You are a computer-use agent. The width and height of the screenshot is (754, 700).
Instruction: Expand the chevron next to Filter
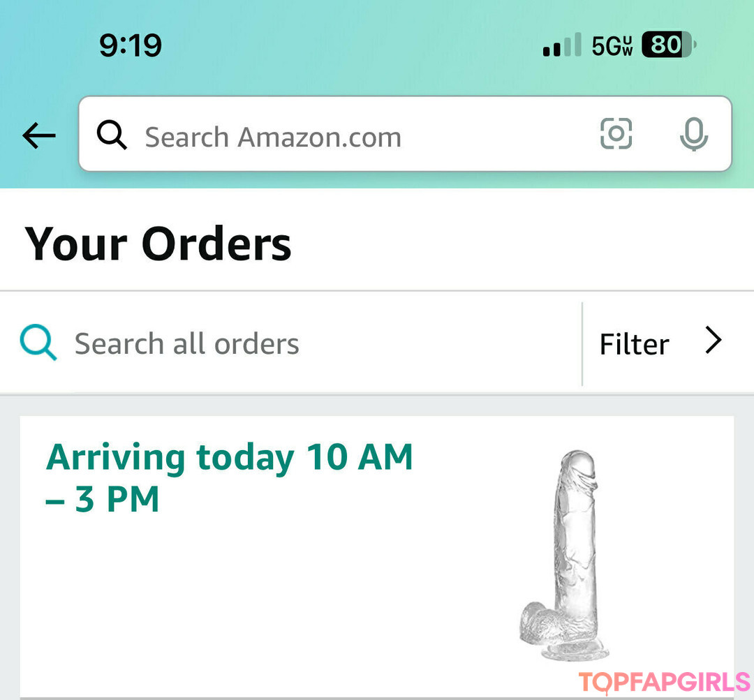coord(713,342)
